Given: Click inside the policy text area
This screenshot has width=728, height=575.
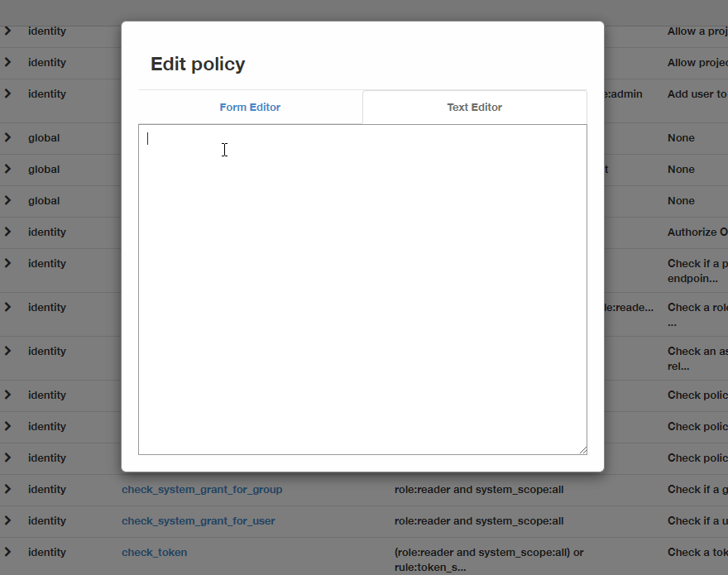Looking at the screenshot, I should pyautogui.click(x=362, y=289).
